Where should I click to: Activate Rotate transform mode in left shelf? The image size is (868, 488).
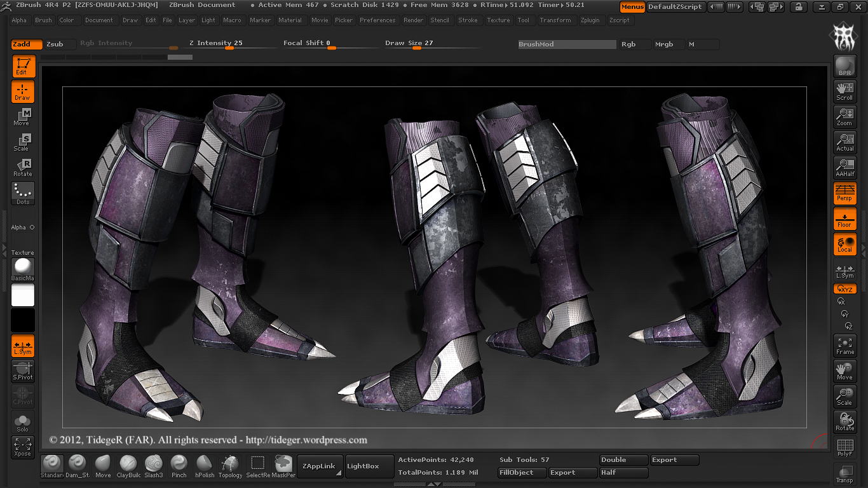pos(23,168)
